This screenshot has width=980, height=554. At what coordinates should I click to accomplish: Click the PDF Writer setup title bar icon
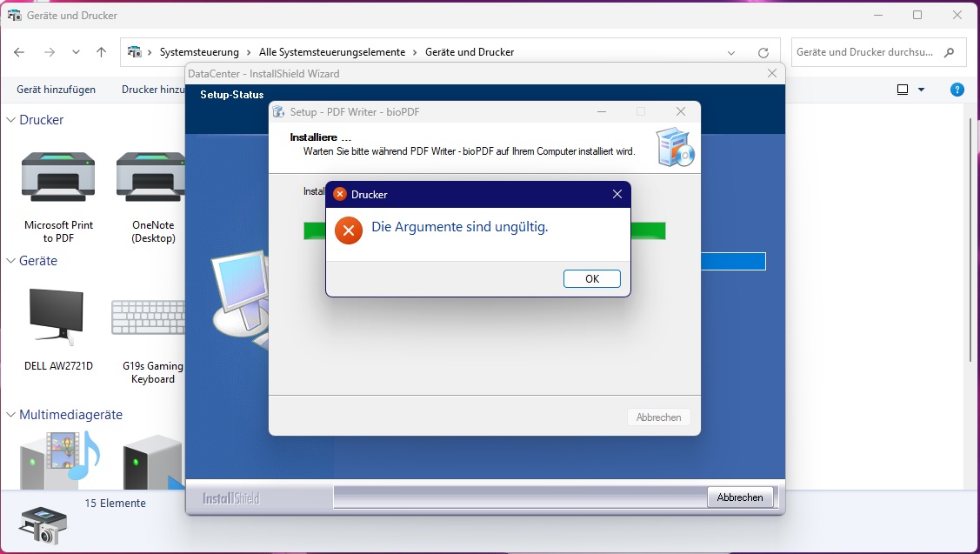[x=279, y=112]
